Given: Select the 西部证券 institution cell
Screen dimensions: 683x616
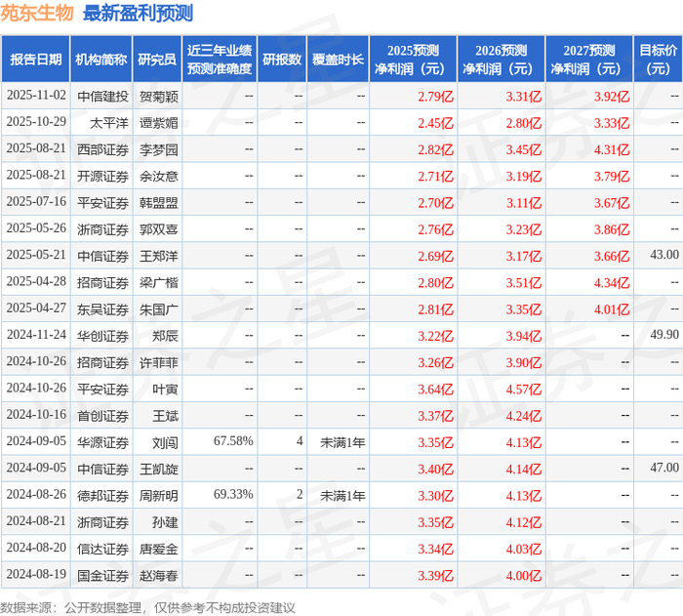Looking at the screenshot, I should (x=102, y=149).
